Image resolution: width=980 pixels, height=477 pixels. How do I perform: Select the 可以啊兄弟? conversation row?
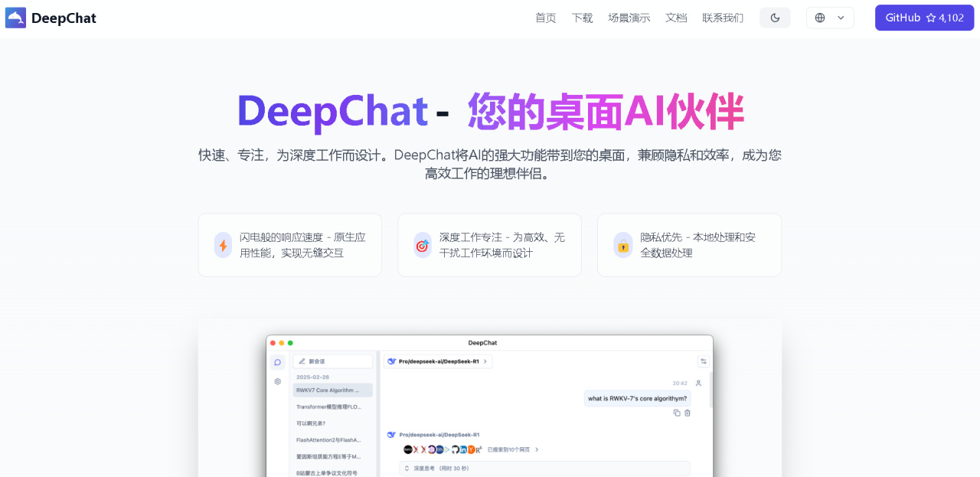[x=332, y=423]
